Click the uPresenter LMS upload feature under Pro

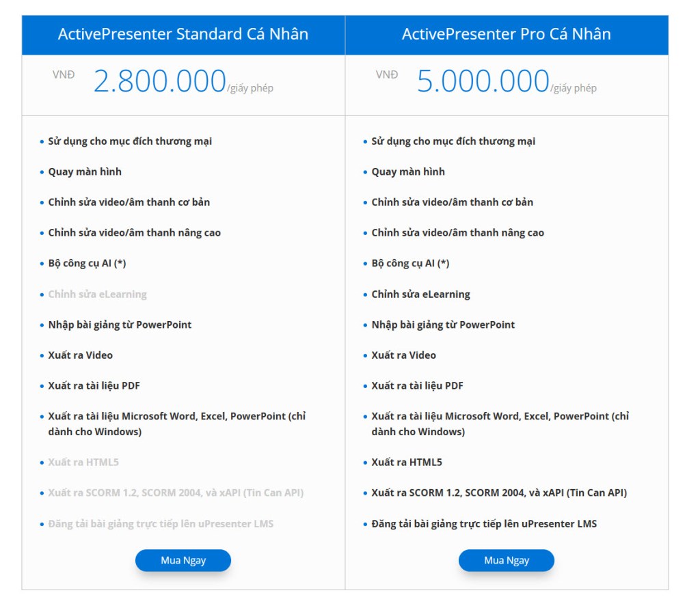484,523
